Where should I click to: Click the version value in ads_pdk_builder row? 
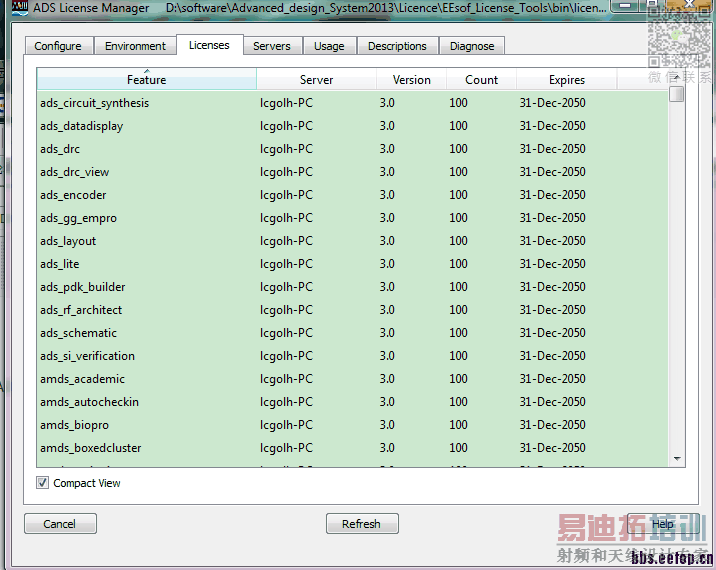(387, 286)
